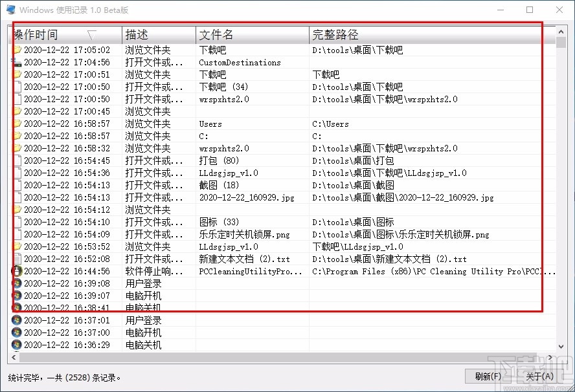Open the about dialog via 关于(A)

tap(540, 376)
